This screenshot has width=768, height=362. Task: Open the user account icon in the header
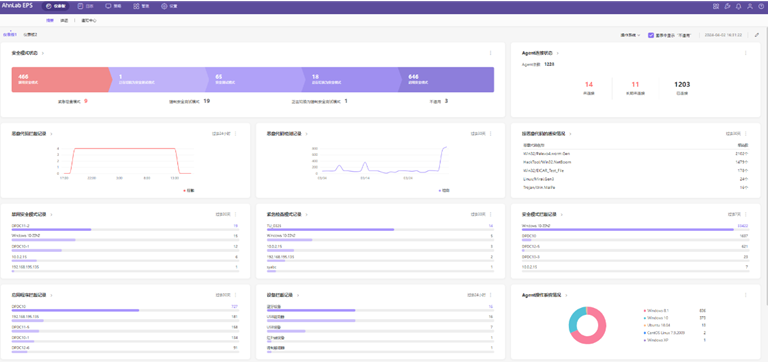pos(750,6)
